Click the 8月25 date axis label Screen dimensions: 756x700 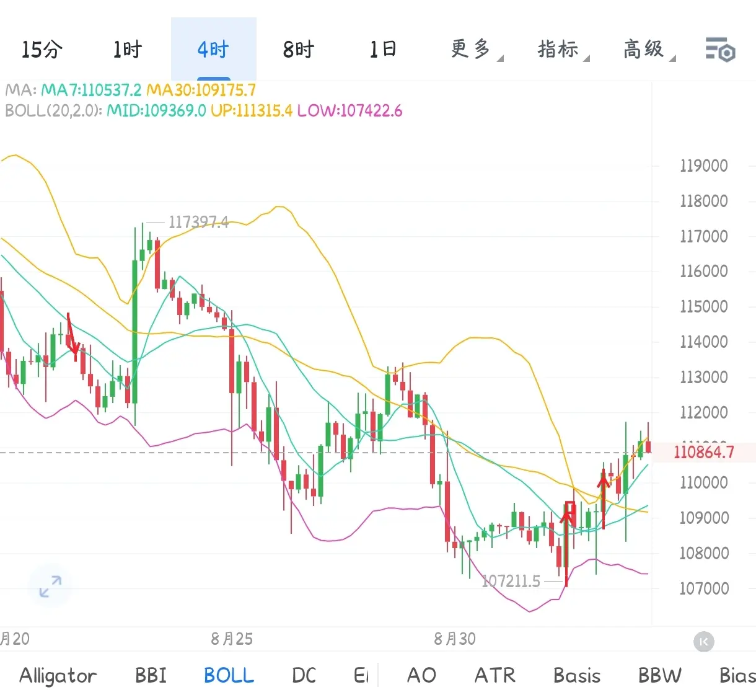point(232,639)
